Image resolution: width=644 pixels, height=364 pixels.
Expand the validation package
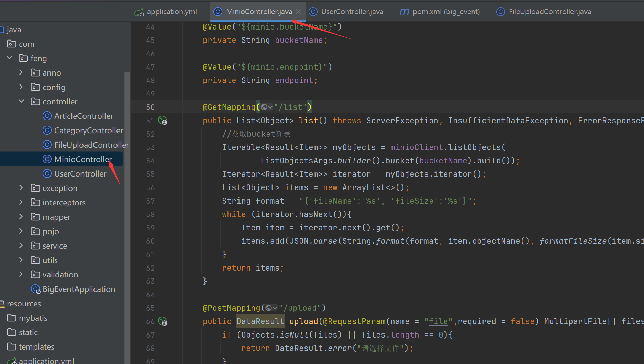click(x=21, y=274)
